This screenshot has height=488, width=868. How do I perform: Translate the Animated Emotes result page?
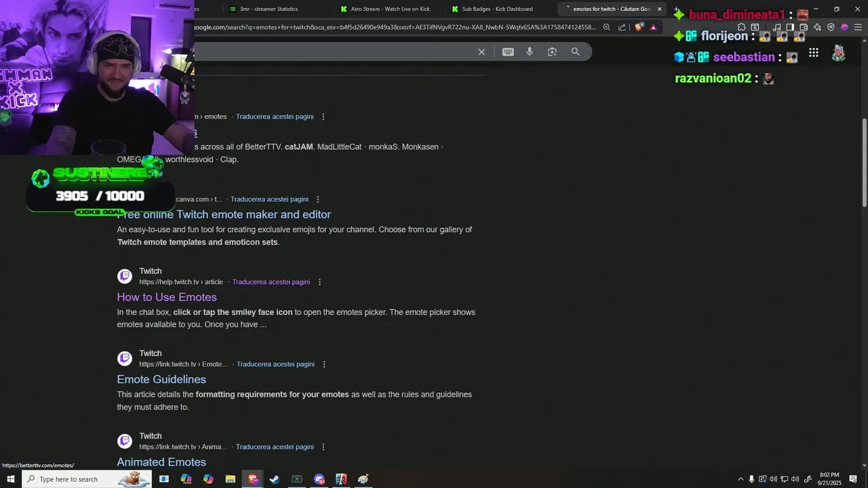(275, 447)
